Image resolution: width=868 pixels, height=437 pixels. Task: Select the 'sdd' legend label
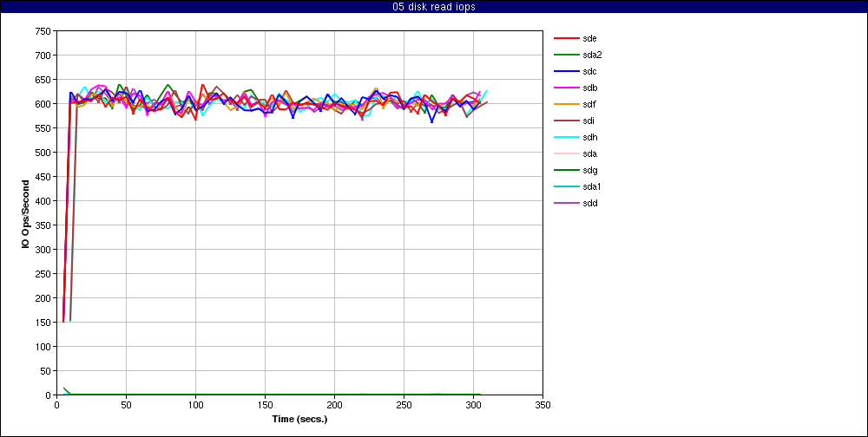click(x=589, y=203)
